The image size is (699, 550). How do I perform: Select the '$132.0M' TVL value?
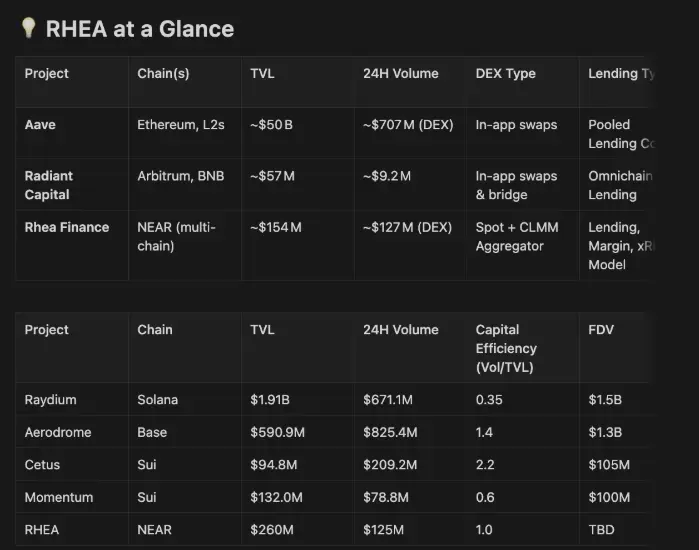(276, 497)
